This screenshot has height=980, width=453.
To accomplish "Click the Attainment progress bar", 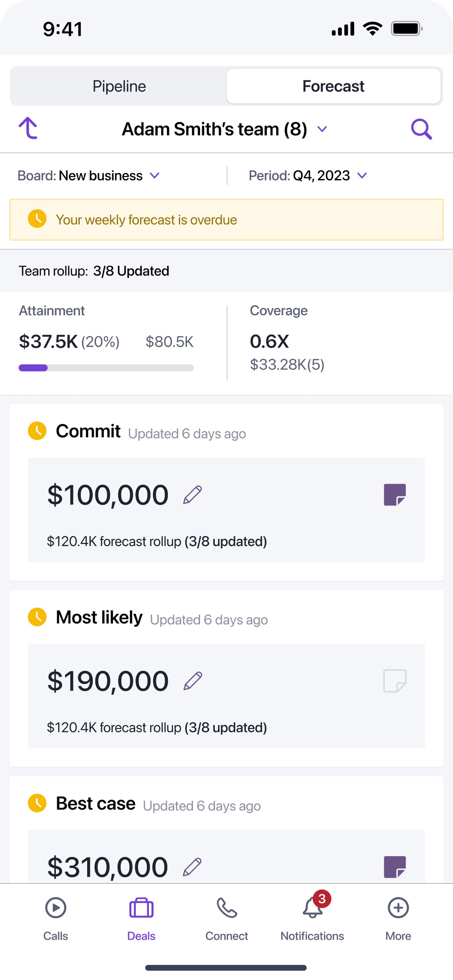I will [x=106, y=368].
